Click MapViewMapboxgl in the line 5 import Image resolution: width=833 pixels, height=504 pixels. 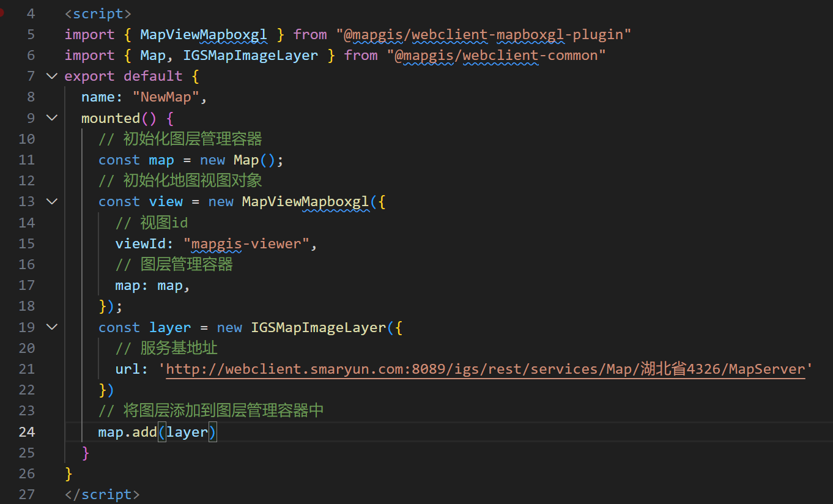pyautogui.click(x=204, y=34)
